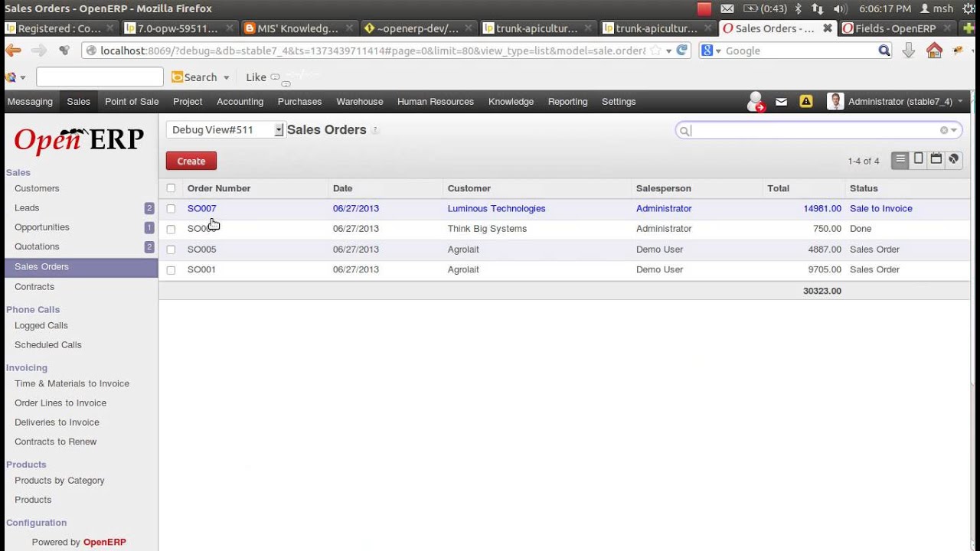The width and height of the screenshot is (980, 551).
Task: Open the battery indicator showing 0:43
Action: [x=765, y=8]
